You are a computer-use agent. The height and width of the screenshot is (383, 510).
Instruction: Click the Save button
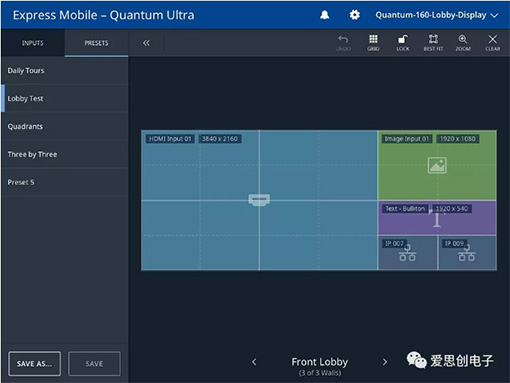[94, 364]
